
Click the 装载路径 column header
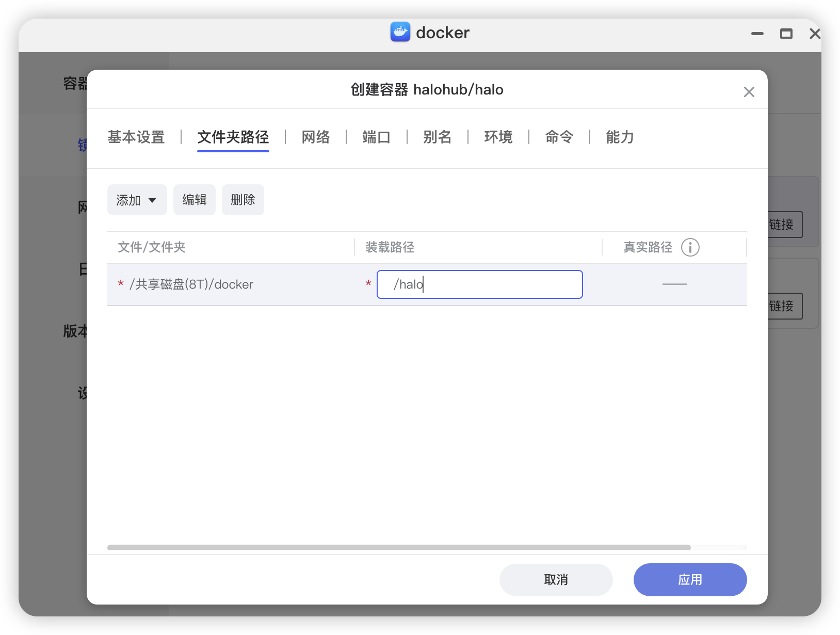(390, 247)
